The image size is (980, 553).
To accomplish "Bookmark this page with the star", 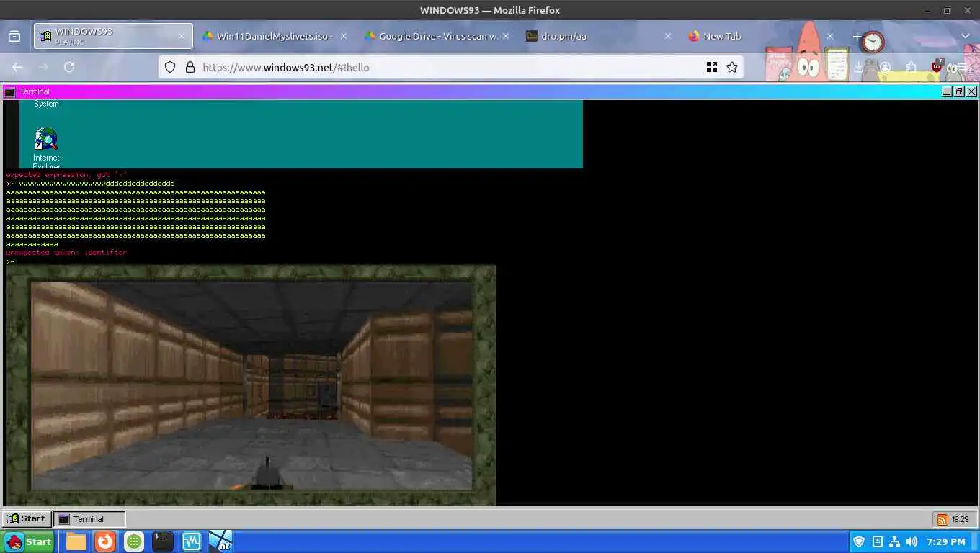I will [x=732, y=67].
